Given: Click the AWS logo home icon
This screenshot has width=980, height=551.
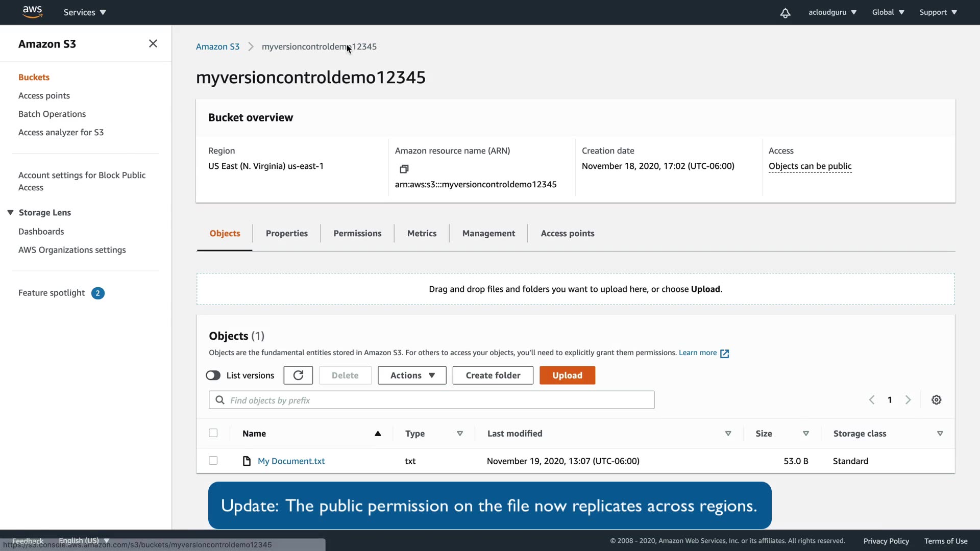Looking at the screenshot, I should point(32,12).
